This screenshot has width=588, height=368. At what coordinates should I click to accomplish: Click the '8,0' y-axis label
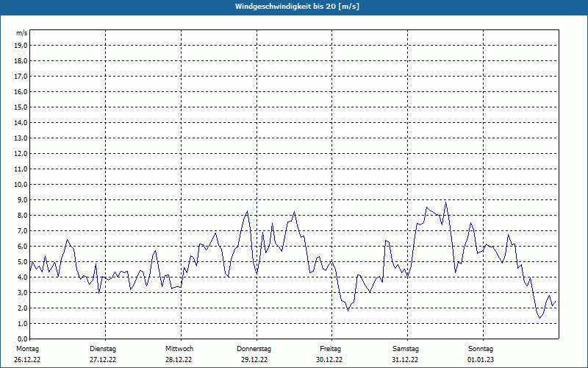(x=23, y=216)
